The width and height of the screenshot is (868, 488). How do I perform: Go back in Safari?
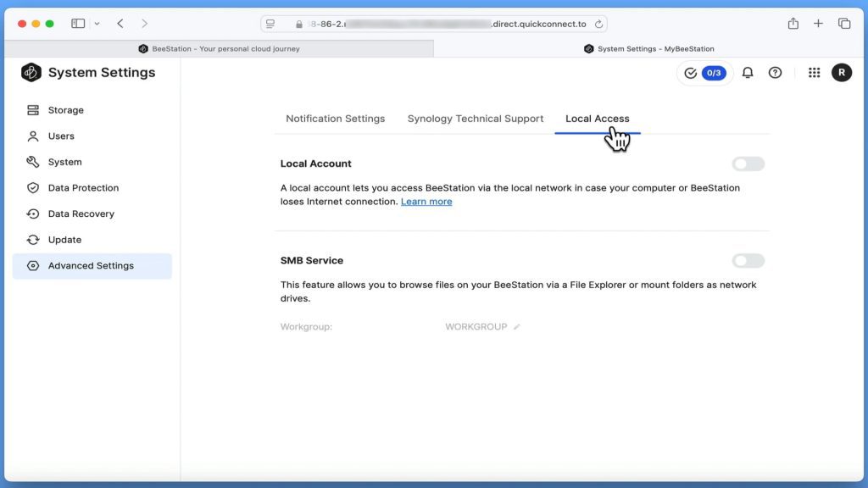[x=120, y=23]
